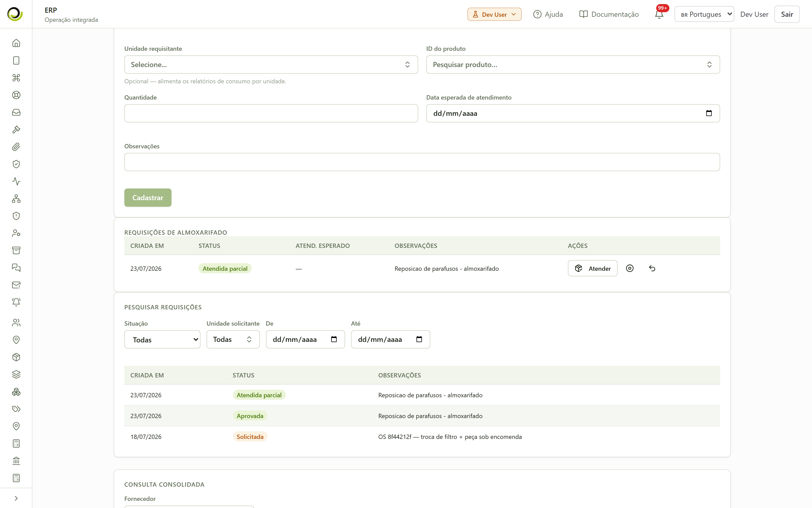
Task: Click the Cadastrar button
Action: (x=148, y=198)
